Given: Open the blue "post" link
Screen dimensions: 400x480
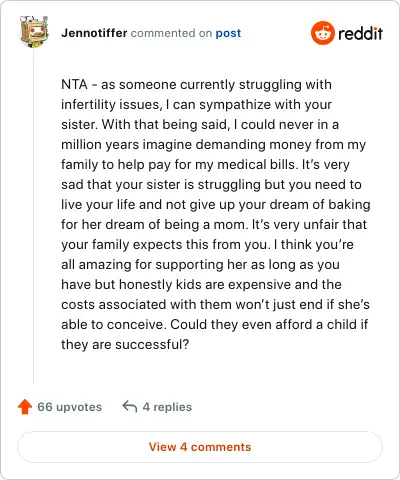Looking at the screenshot, I should pyautogui.click(x=228, y=33).
